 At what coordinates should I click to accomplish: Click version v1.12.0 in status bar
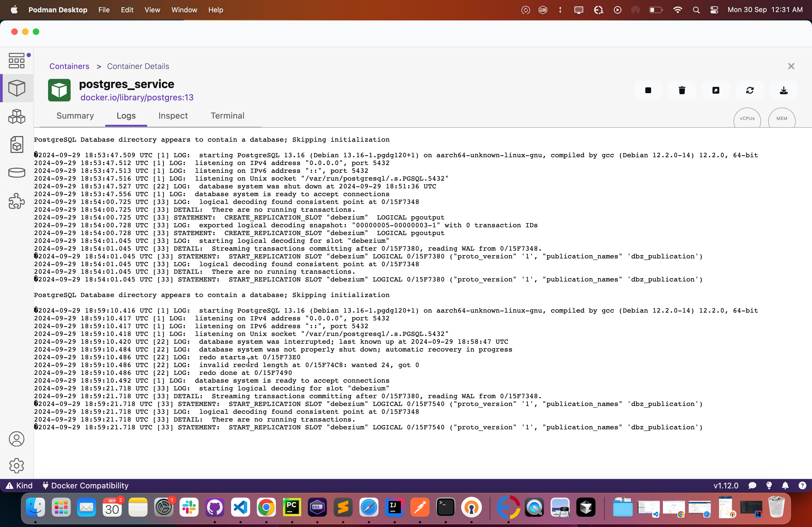[x=726, y=485]
